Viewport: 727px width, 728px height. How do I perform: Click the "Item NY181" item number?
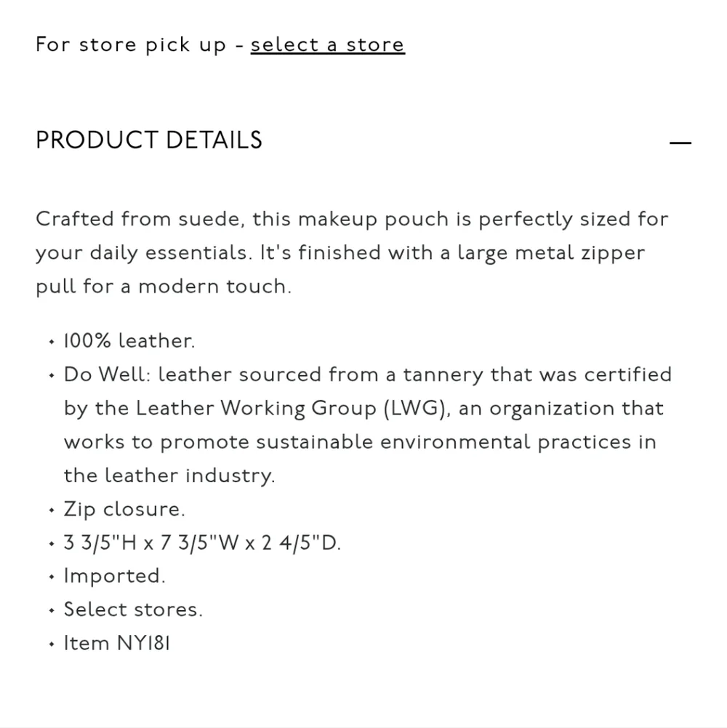coord(117,643)
